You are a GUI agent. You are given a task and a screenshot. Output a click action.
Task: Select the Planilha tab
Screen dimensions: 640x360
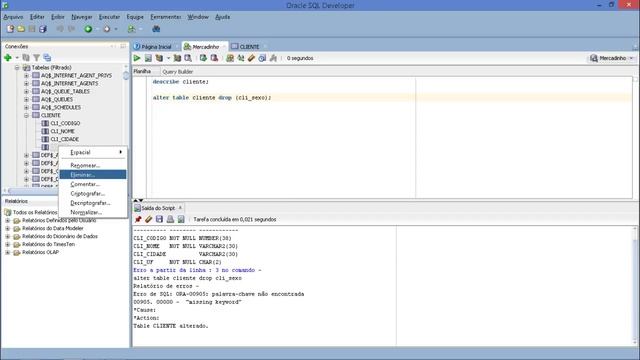tap(142, 71)
